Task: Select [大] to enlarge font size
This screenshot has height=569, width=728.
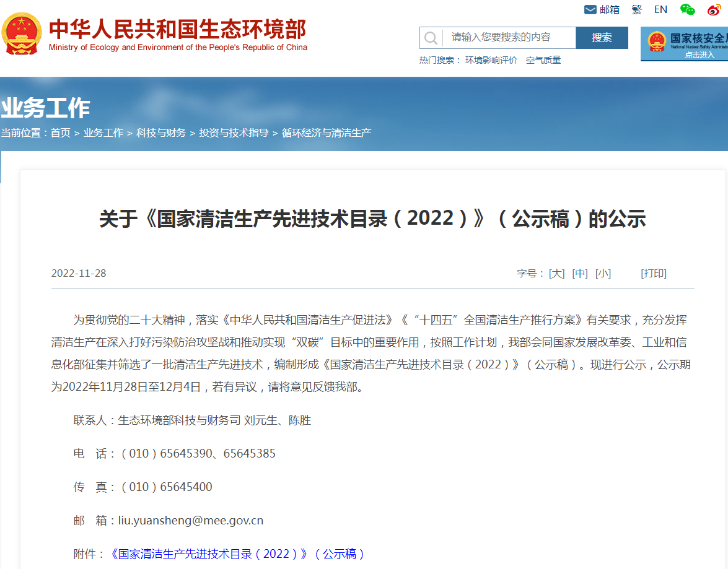Action: (x=556, y=273)
